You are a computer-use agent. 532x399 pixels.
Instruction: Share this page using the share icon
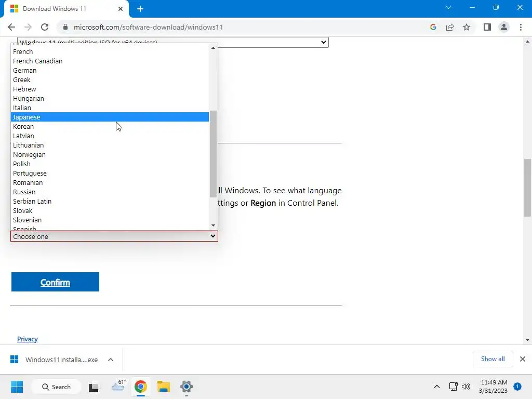click(450, 27)
